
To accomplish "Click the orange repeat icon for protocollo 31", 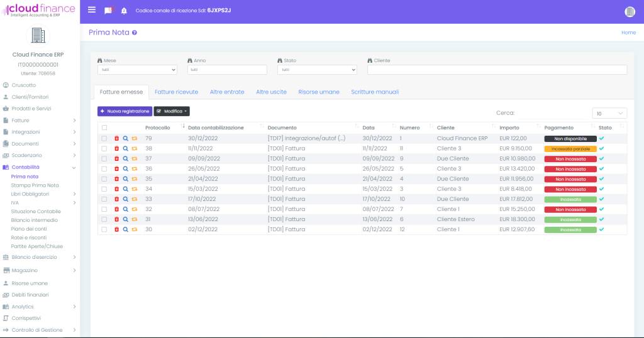I will click(135, 219).
